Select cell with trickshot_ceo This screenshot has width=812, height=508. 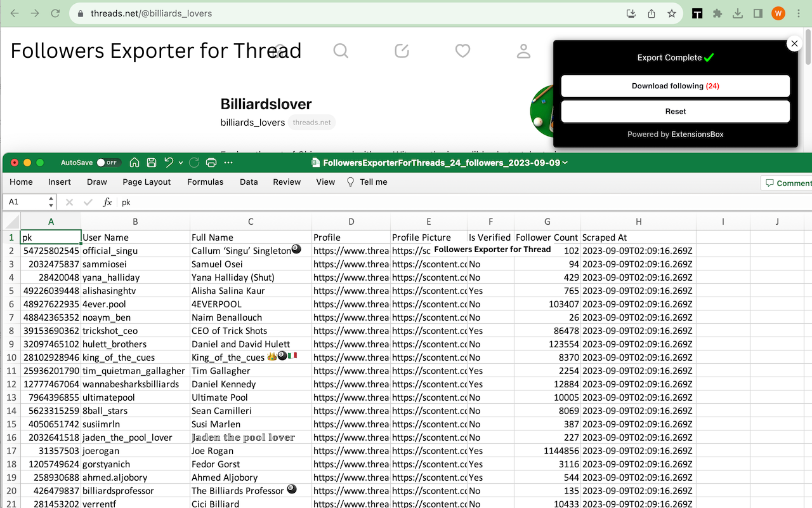pos(135,331)
